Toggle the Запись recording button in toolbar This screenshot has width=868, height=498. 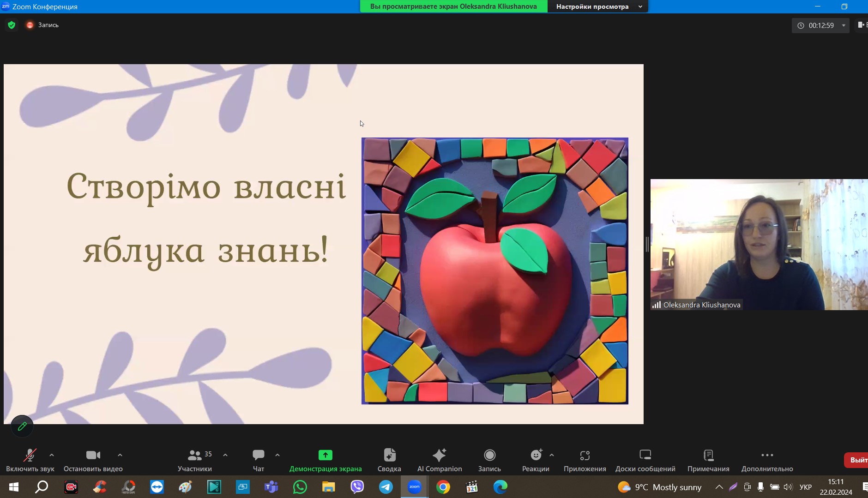(x=489, y=456)
